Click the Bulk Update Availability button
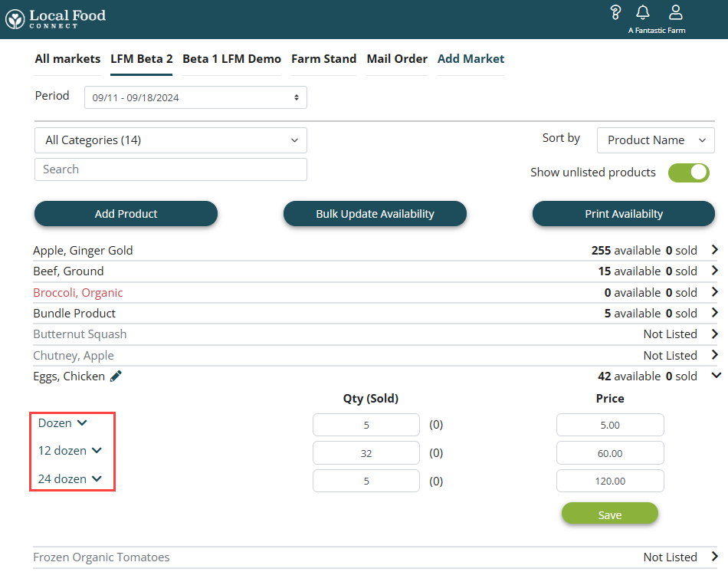The height and width of the screenshot is (572, 728). (x=375, y=214)
